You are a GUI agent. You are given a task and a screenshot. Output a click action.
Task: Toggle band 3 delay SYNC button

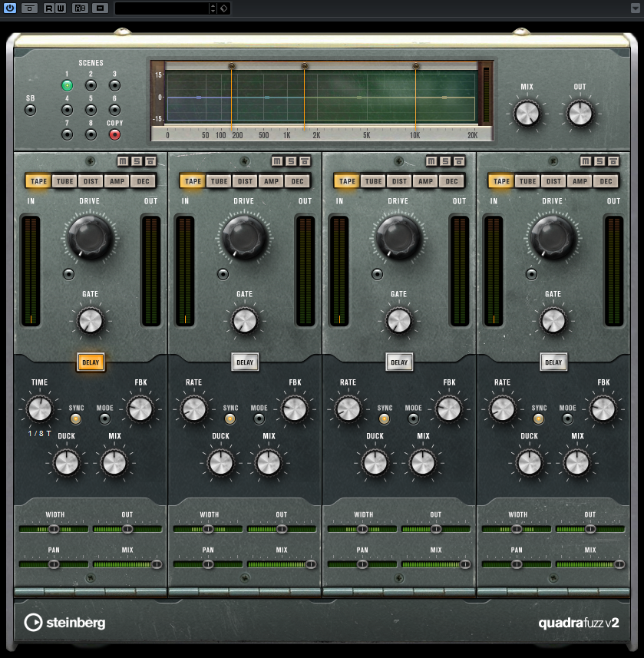(x=384, y=418)
